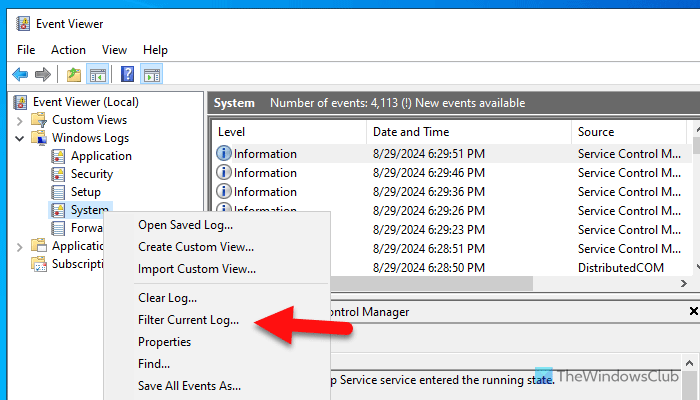The image size is (700, 400).
Task: Click the blue Help toolbar icon
Action: tap(128, 74)
